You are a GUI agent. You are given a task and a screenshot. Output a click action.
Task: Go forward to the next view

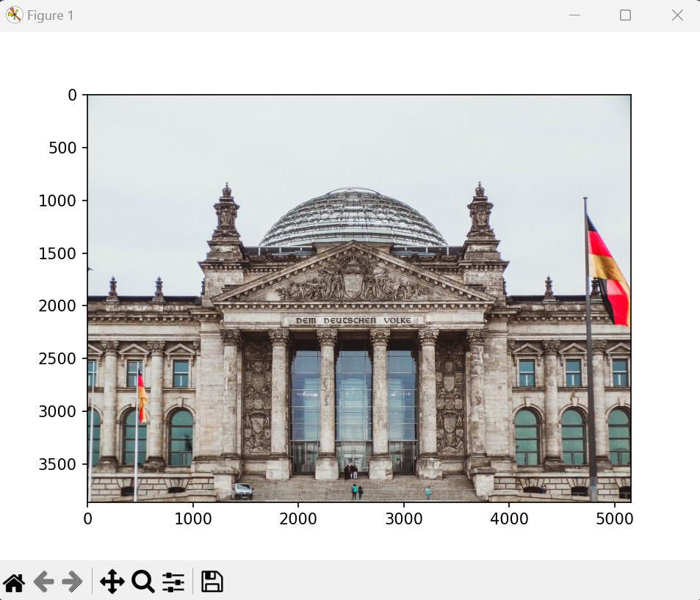72,582
